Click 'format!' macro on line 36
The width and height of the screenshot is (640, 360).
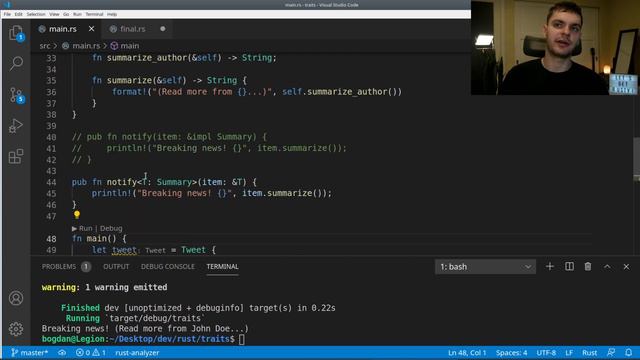point(130,92)
